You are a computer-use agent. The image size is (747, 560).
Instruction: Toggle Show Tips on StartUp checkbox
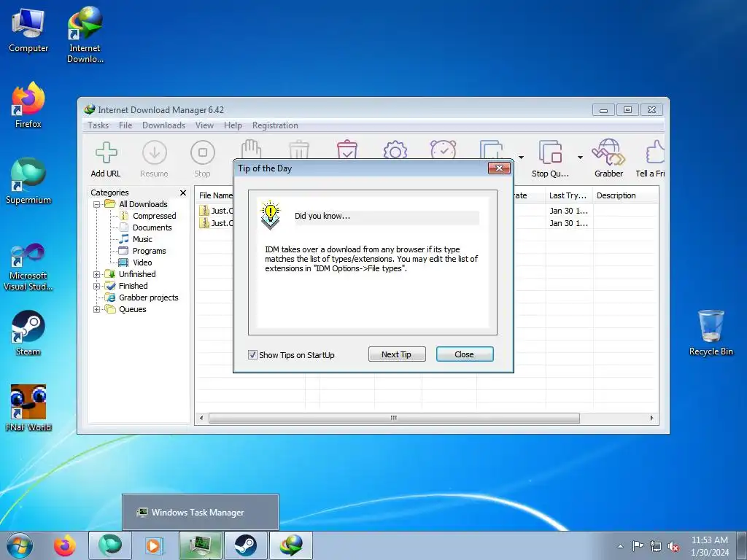(x=252, y=355)
